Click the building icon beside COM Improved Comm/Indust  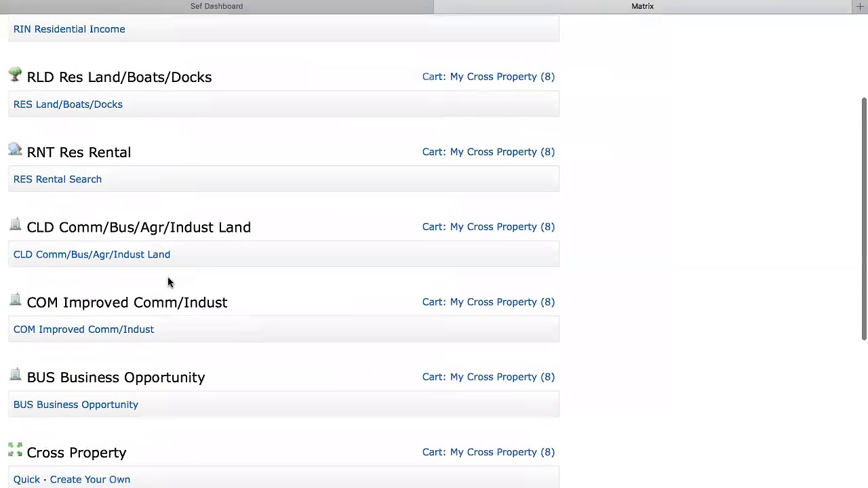[15, 300]
